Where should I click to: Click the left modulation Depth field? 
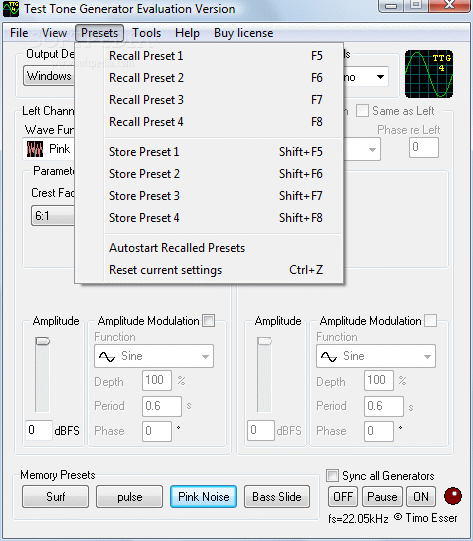[157, 381]
